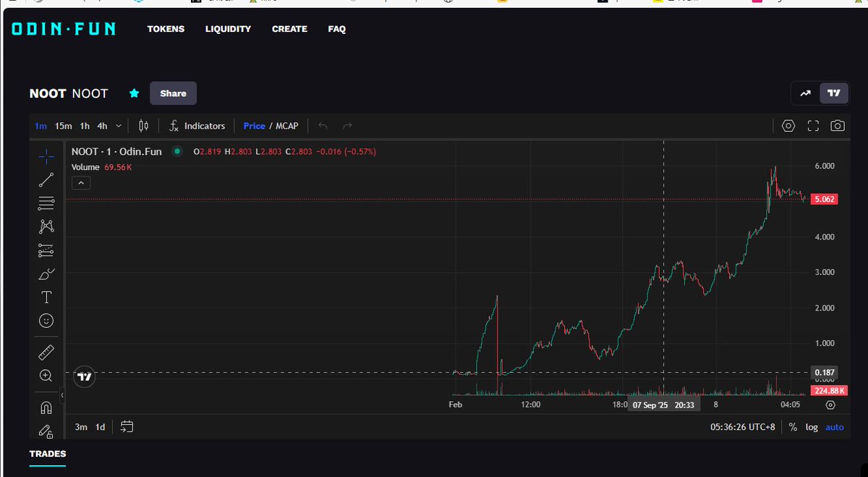Expand the timeframe interval dropdown
The width and height of the screenshot is (868, 477).
[119, 126]
